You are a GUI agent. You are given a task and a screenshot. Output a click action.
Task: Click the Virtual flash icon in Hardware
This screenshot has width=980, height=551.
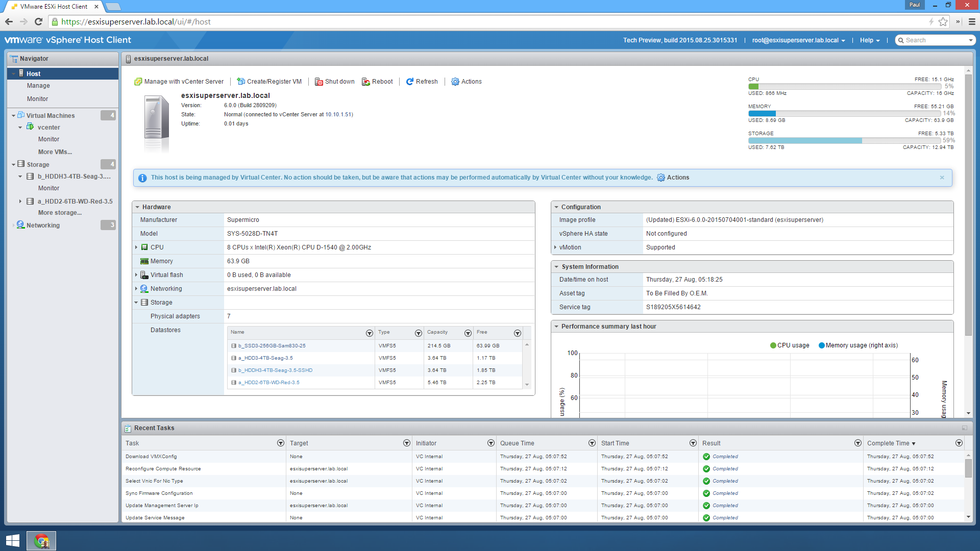tap(144, 275)
